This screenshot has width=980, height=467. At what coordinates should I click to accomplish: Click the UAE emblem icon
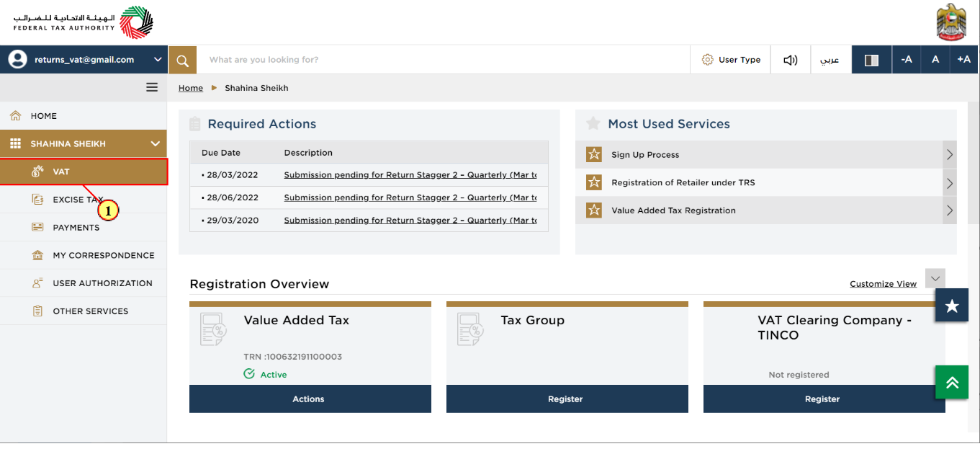(951, 22)
